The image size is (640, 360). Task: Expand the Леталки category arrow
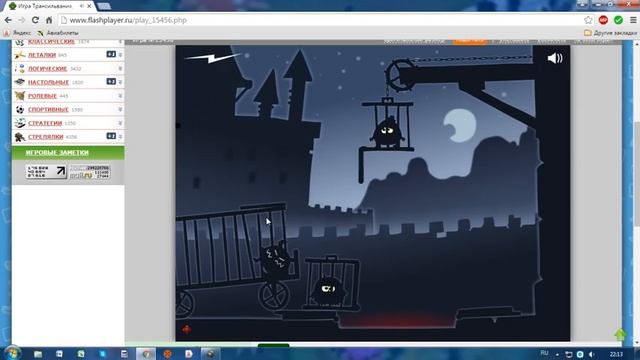click(120, 55)
